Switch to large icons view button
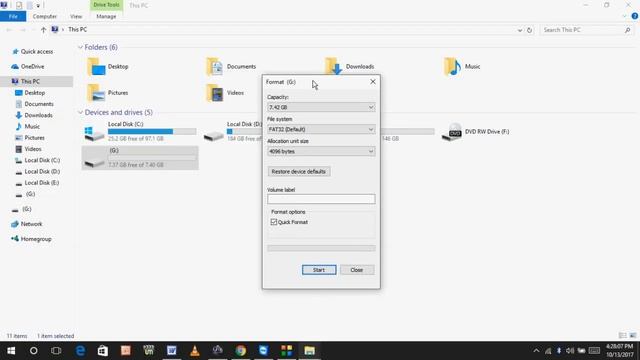The width and height of the screenshot is (640, 360). (633, 336)
